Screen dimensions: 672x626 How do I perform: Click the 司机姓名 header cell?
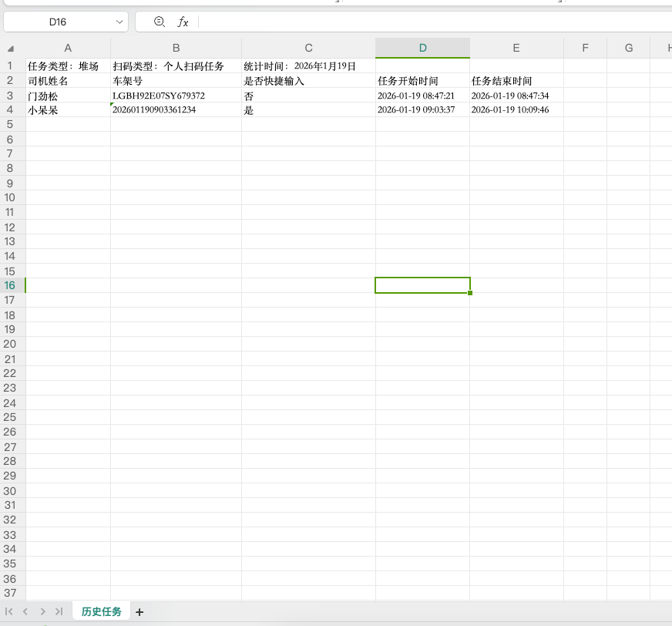tap(68, 81)
